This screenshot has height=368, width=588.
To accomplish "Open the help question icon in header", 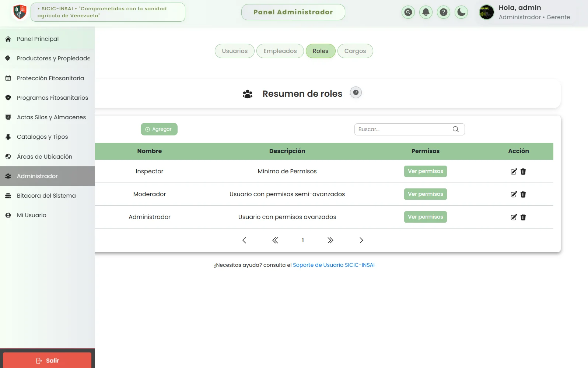I will pos(444,12).
